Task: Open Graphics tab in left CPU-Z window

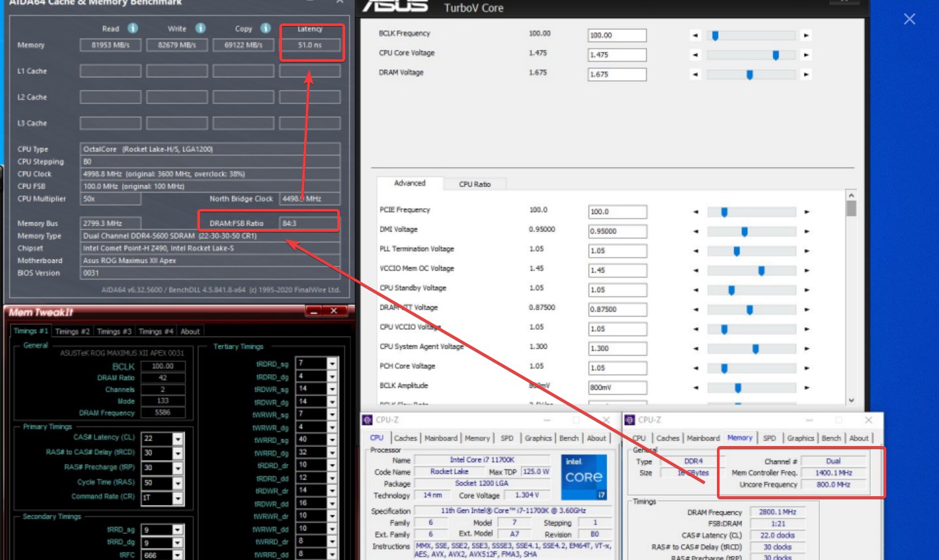Action: [x=538, y=438]
